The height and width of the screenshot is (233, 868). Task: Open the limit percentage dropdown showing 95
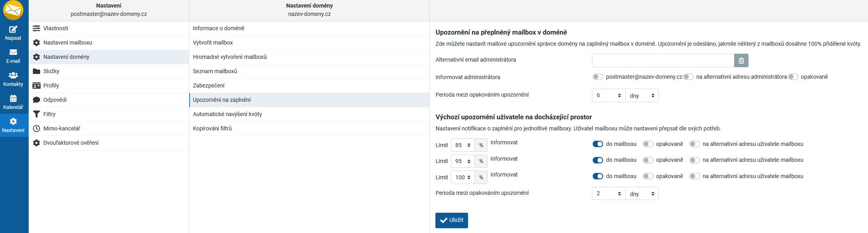(x=462, y=161)
